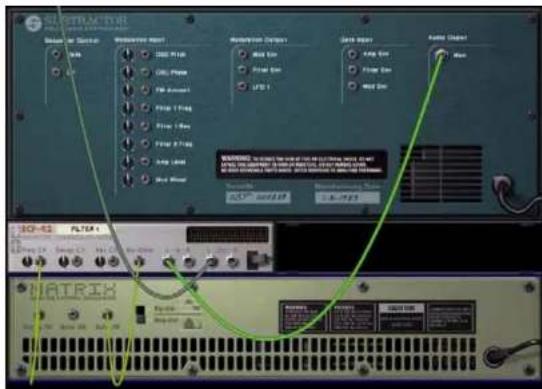This screenshot has height=389, width=542.
Task: Adjust the Filter 1 Freq CV trim knob
Action: [x=128, y=108]
